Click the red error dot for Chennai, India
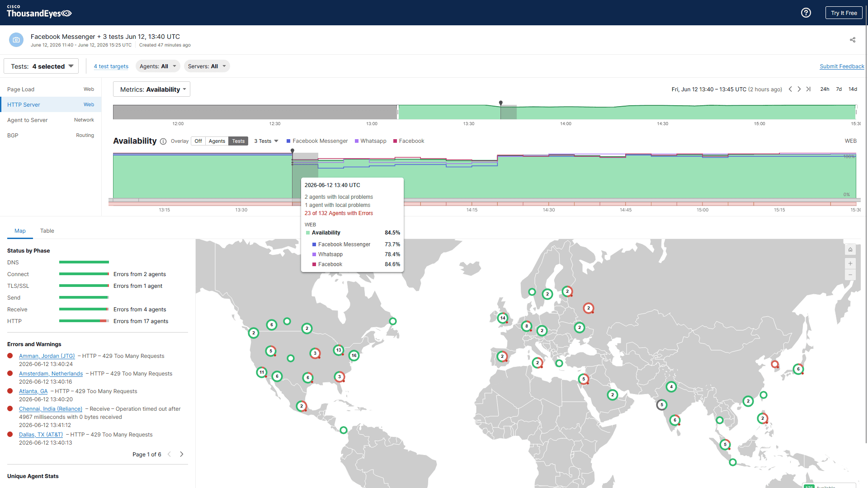Screen dimensions: 868x488 coord(10,408)
